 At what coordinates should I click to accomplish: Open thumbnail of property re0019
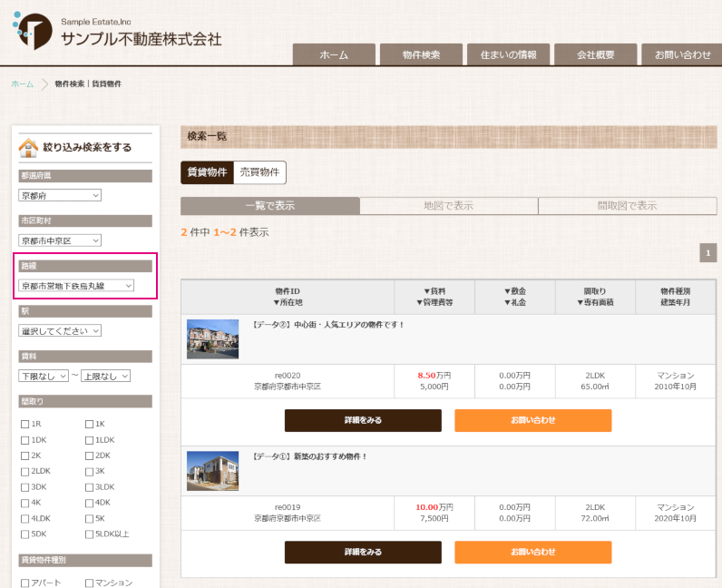click(213, 471)
